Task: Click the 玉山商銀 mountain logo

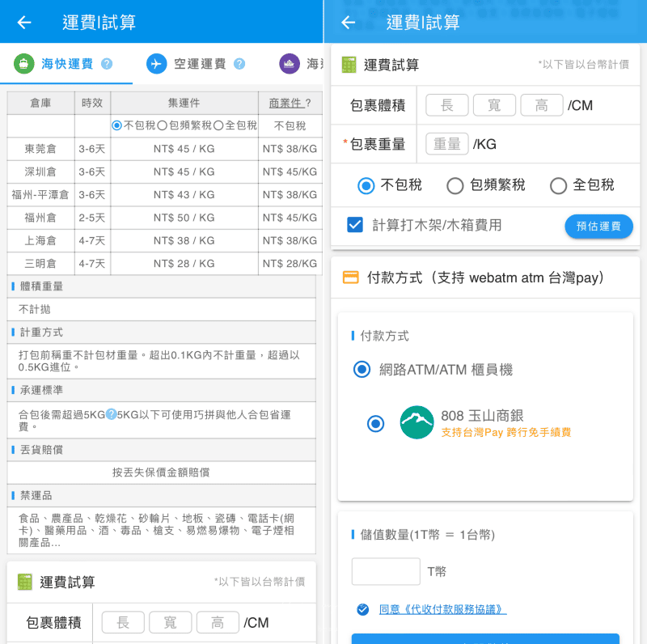Action: tap(417, 422)
